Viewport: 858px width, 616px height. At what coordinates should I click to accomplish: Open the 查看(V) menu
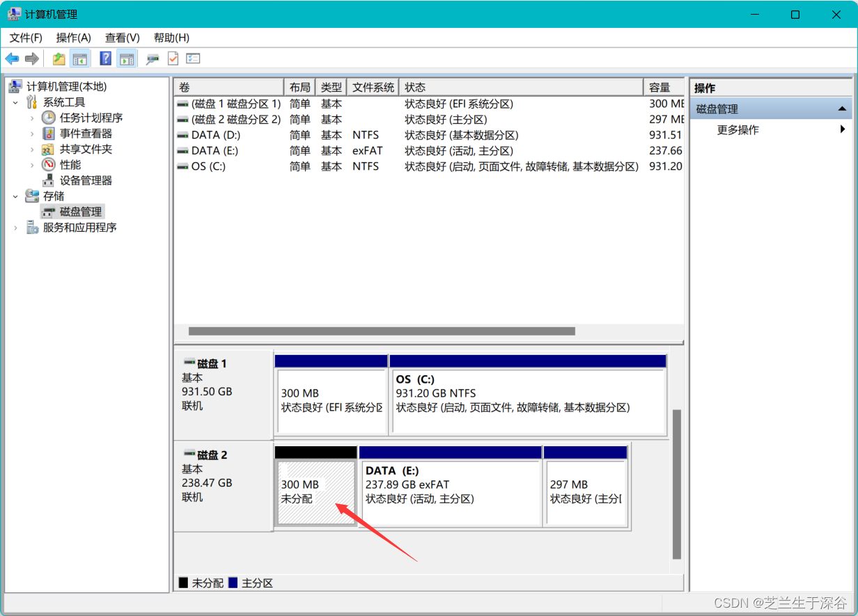[x=123, y=38]
